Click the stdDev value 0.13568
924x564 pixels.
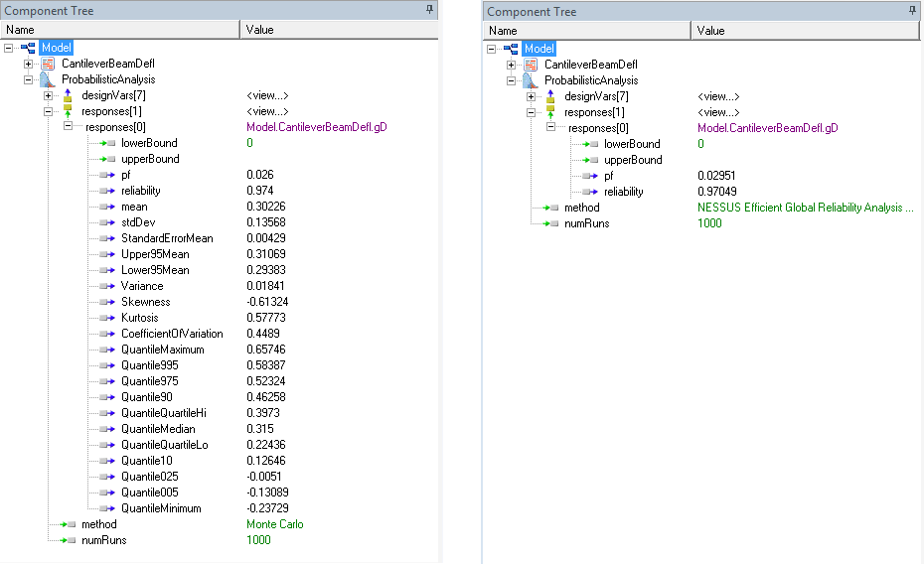coord(263,222)
